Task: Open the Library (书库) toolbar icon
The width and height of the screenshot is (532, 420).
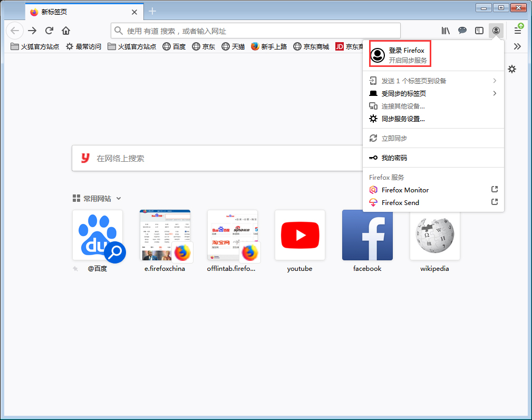Action: pyautogui.click(x=446, y=31)
